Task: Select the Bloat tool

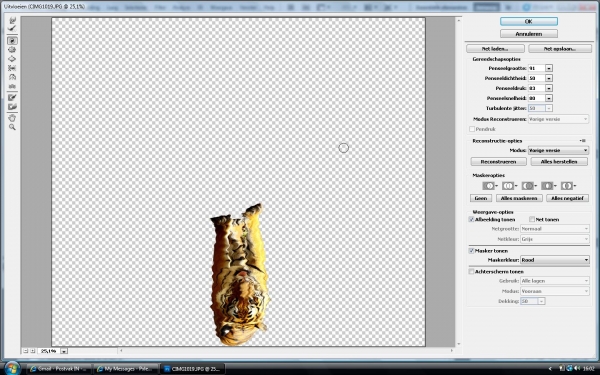Action: 12,59
